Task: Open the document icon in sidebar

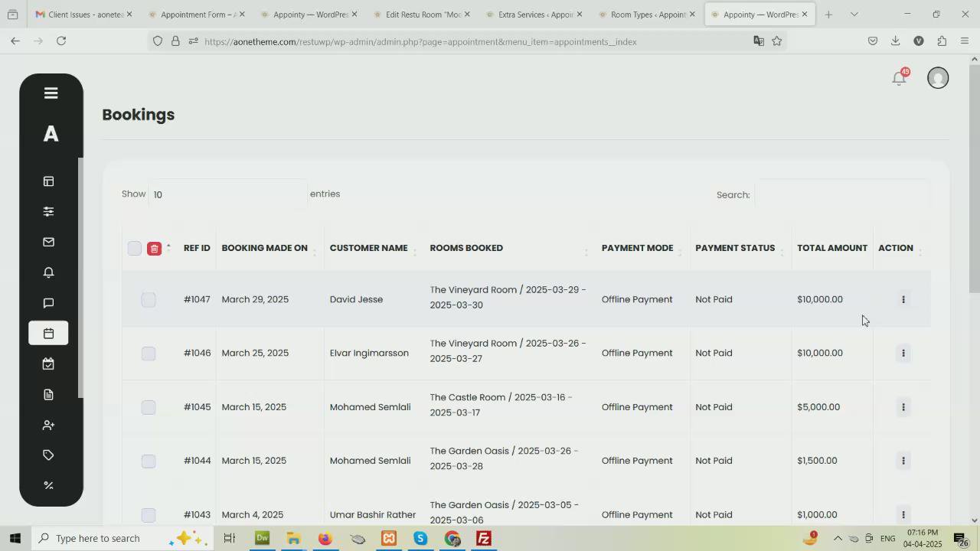Action: 48,395
